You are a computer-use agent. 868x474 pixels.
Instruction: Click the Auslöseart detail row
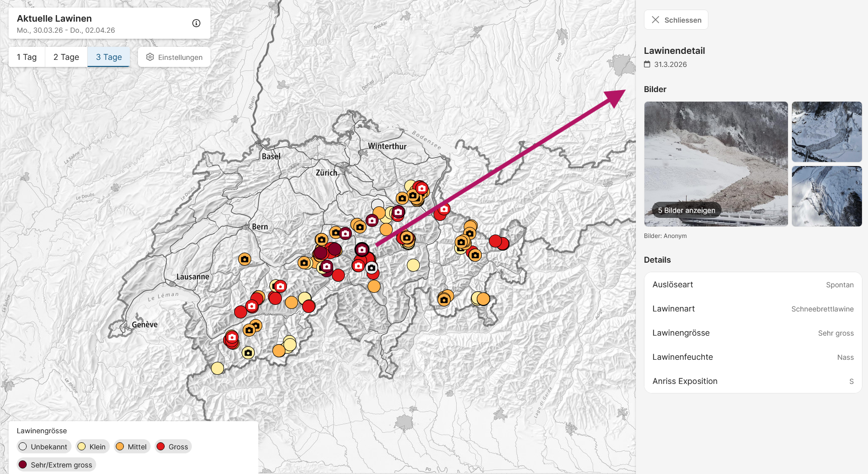point(753,285)
